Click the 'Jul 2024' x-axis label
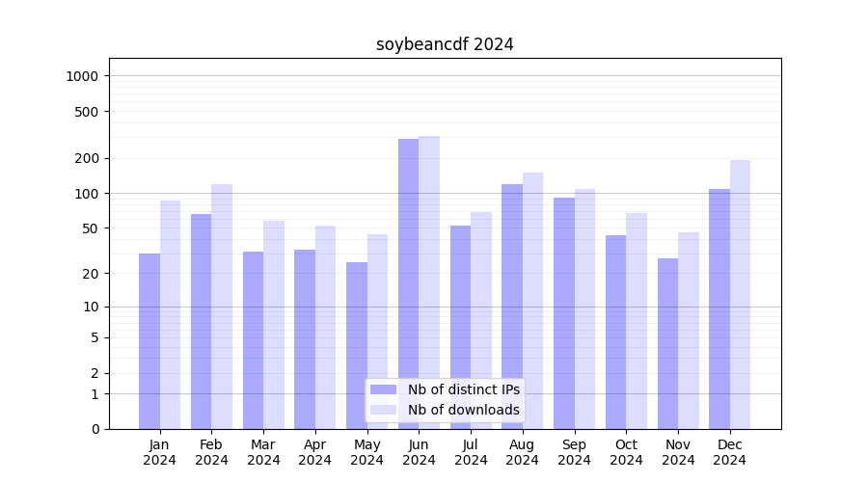868x482 pixels. (x=471, y=452)
